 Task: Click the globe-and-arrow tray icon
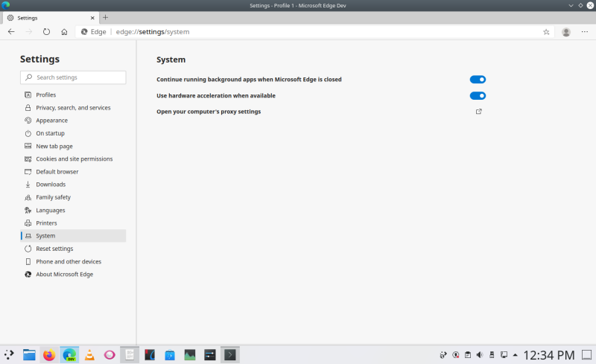(443, 355)
